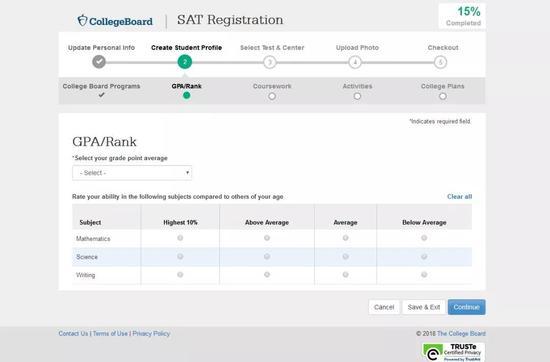Open The College Board footer link

click(461, 334)
